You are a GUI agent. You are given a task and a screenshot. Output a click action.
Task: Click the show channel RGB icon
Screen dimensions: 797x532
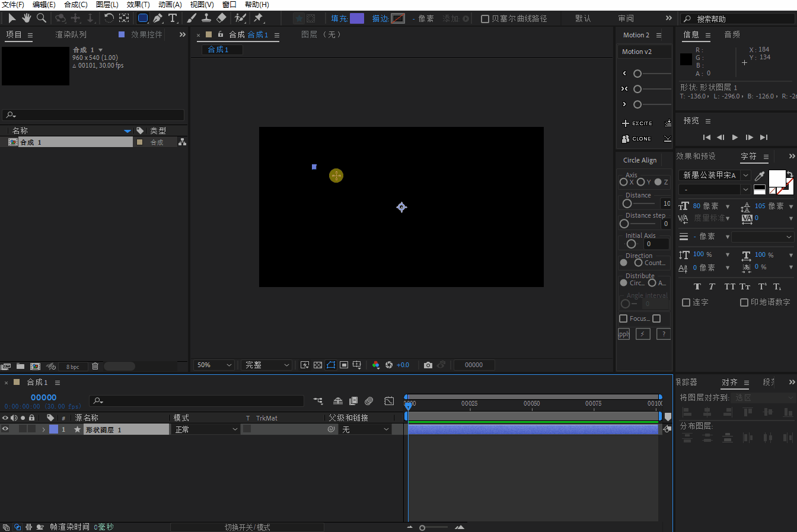(x=376, y=365)
